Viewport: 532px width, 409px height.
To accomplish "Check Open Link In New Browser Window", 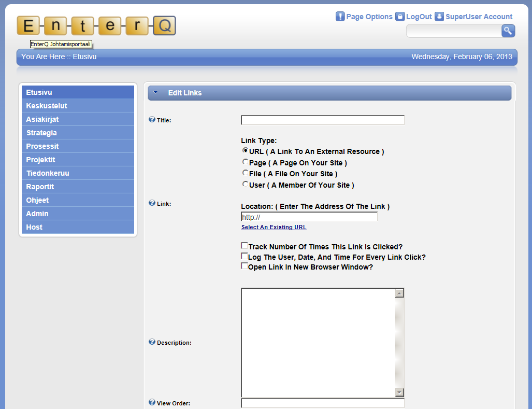I will [x=245, y=266].
